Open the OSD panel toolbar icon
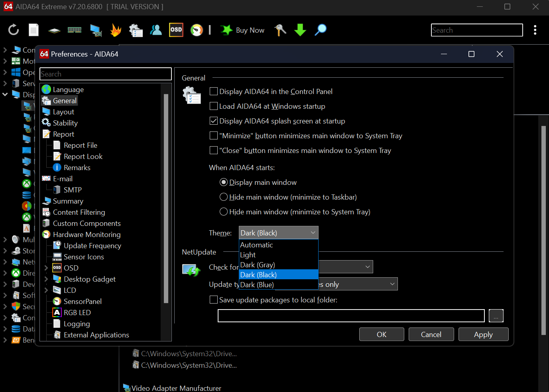 [176, 30]
